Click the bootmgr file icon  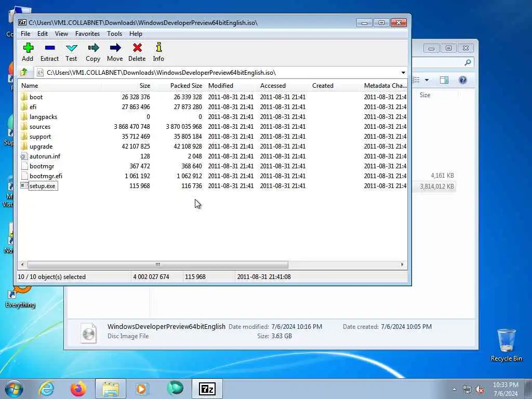tap(24, 166)
